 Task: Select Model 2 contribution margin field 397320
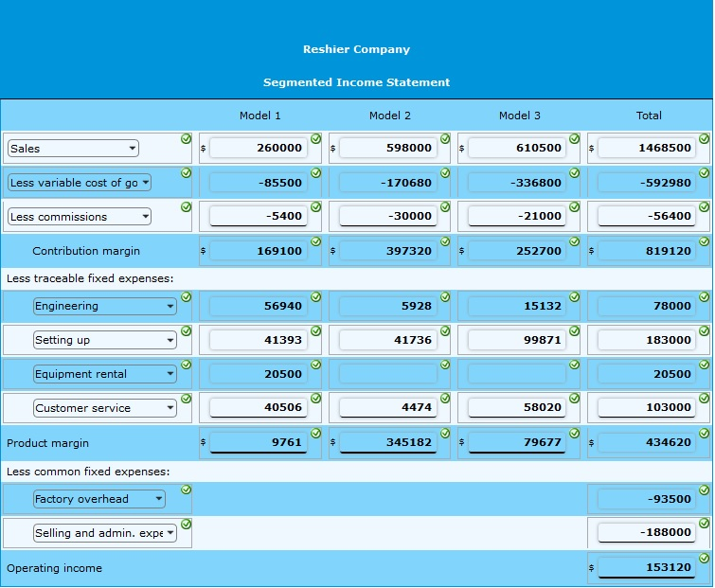(x=388, y=251)
